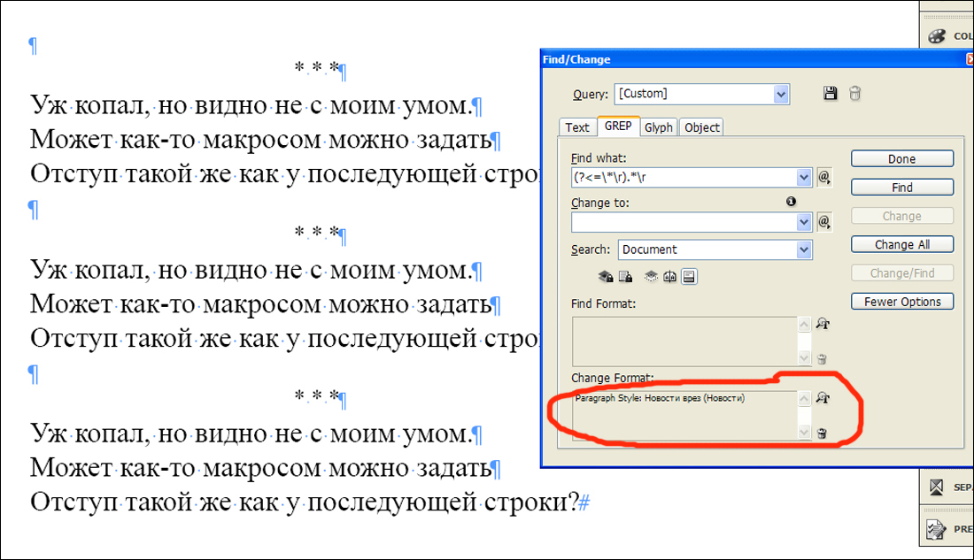The width and height of the screenshot is (974, 560).
Task: Open the Preflight panel icon in the dock
Action: 937,529
